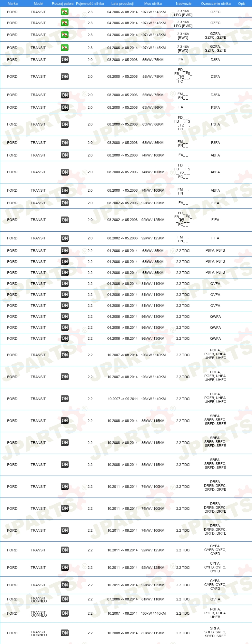Click ON fuel icon in ABFA FM__, FN__ row

pos(65,190)
